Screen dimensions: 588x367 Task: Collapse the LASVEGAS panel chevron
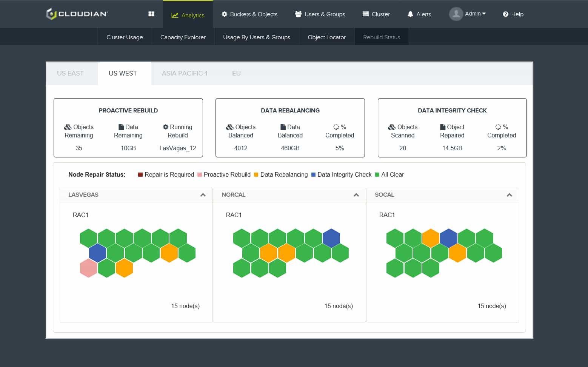point(203,195)
